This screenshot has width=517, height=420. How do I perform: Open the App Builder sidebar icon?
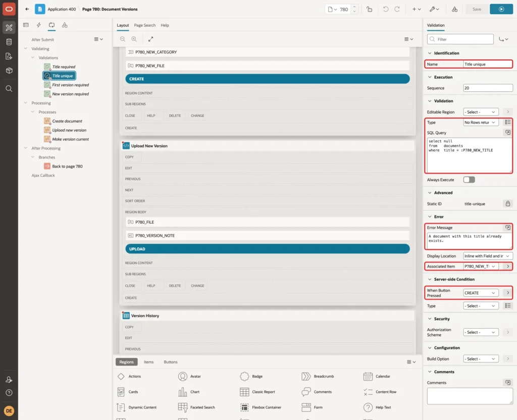pos(9,28)
